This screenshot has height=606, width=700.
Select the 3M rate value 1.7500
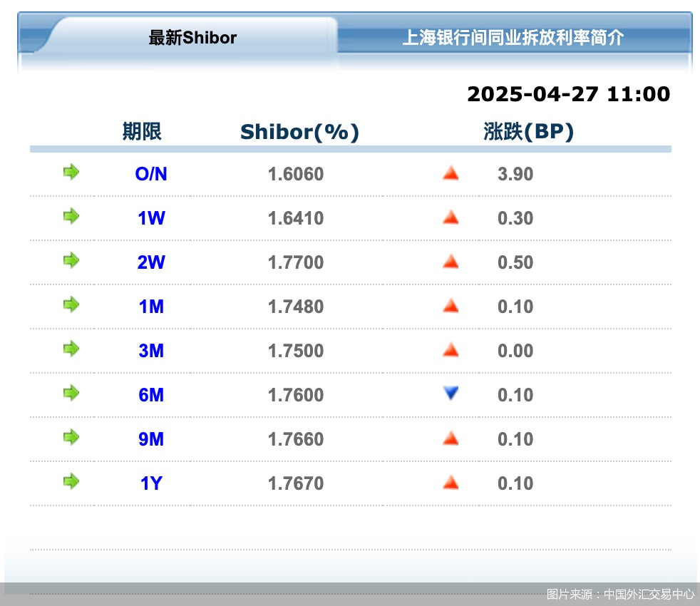(x=296, y=351)
